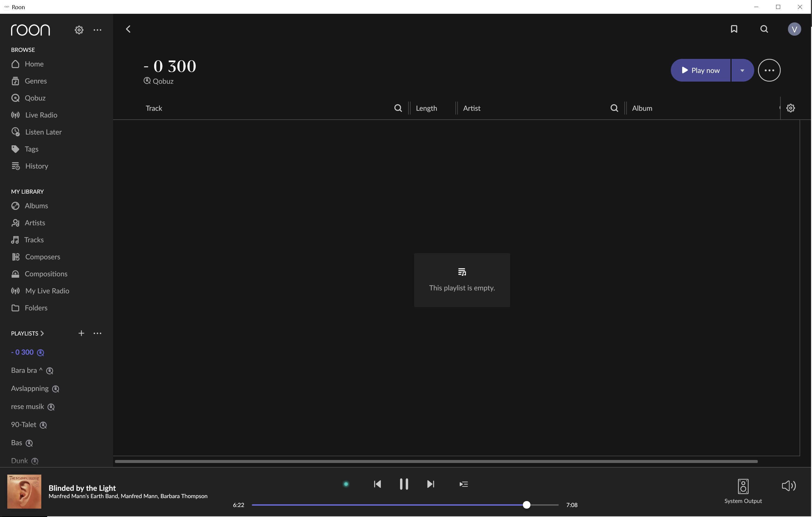This screenshot has width=812, height=517.
Task: Select the '- 0 300' playlist in sidebar
Action: click(x=28, y=352)
